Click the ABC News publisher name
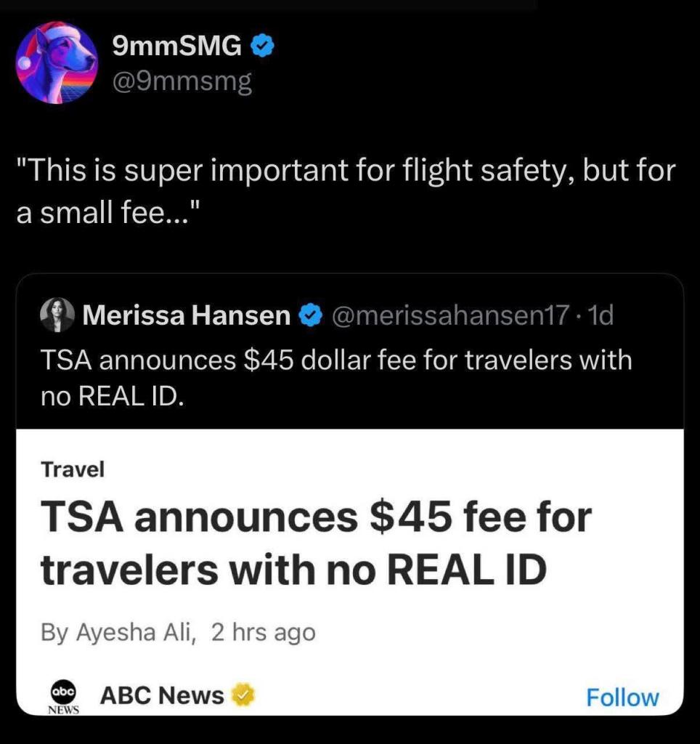 161,695
